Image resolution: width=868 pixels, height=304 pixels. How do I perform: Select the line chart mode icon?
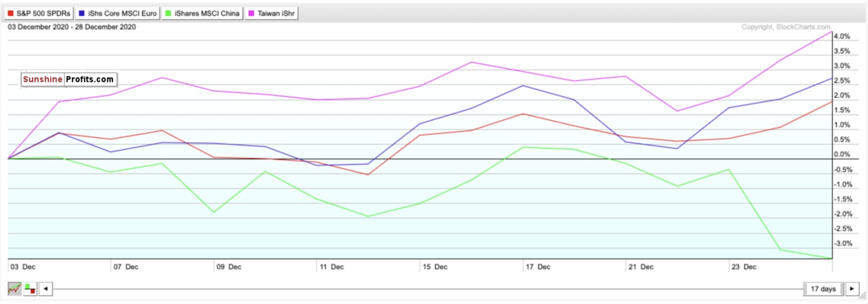(x=15, y=289)
